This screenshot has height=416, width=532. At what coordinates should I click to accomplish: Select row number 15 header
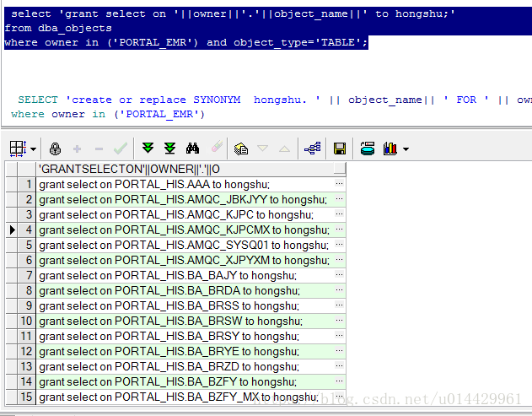pyautogui.click(x=26, y=397)
